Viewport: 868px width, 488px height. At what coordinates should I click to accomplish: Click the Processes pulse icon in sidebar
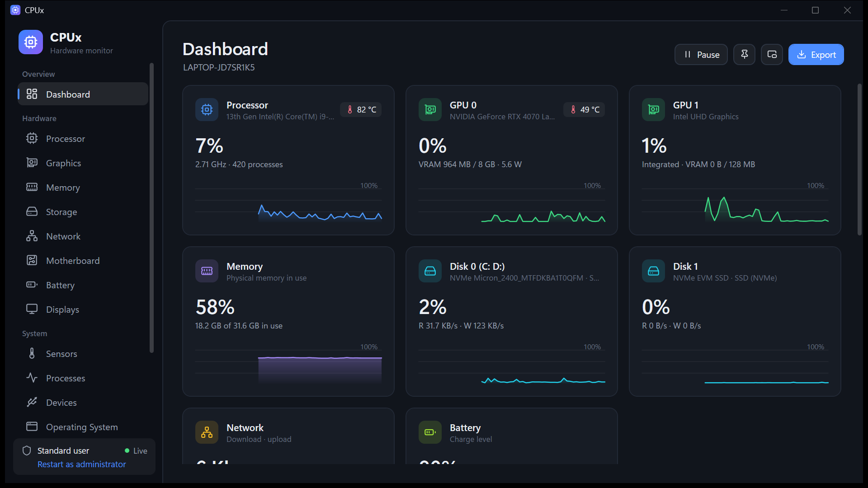[32, 378]
